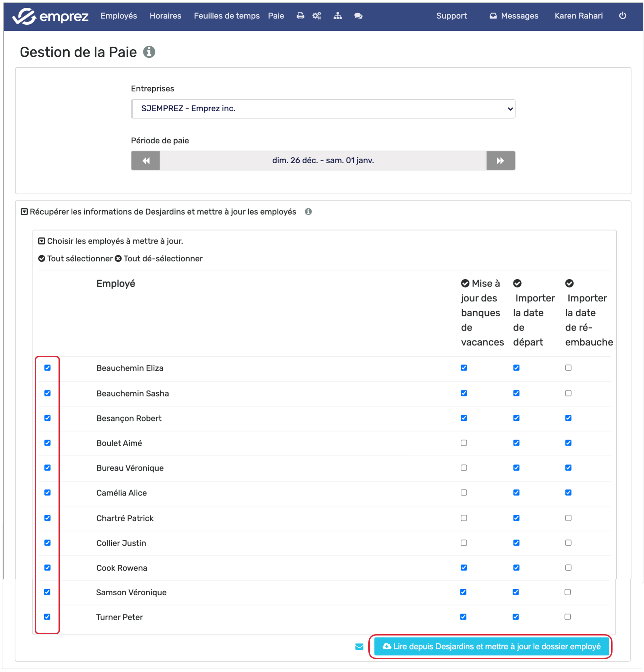Enable vacation bank update for Bureau Véronique

tap(464, 467)
